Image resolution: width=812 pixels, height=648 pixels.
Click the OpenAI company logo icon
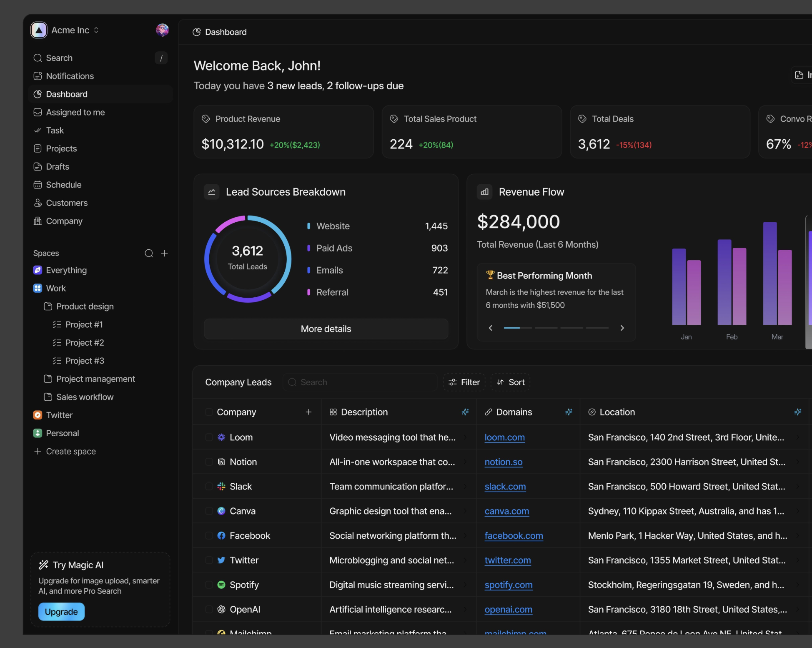pyautogui.click(x=221, y=609)
